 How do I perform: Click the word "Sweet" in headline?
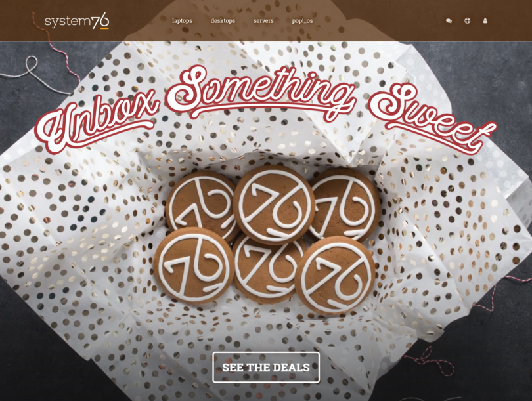tap(432, 119)
